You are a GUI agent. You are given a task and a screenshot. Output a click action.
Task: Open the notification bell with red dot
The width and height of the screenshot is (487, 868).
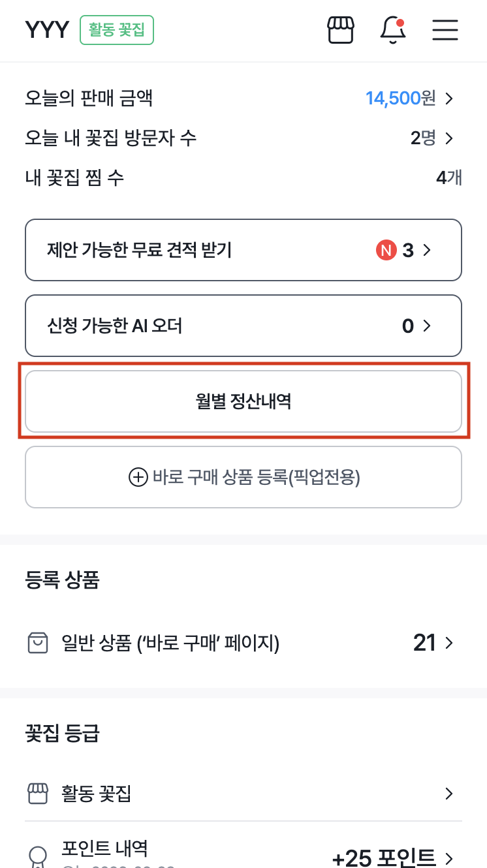tap(393, 31)
